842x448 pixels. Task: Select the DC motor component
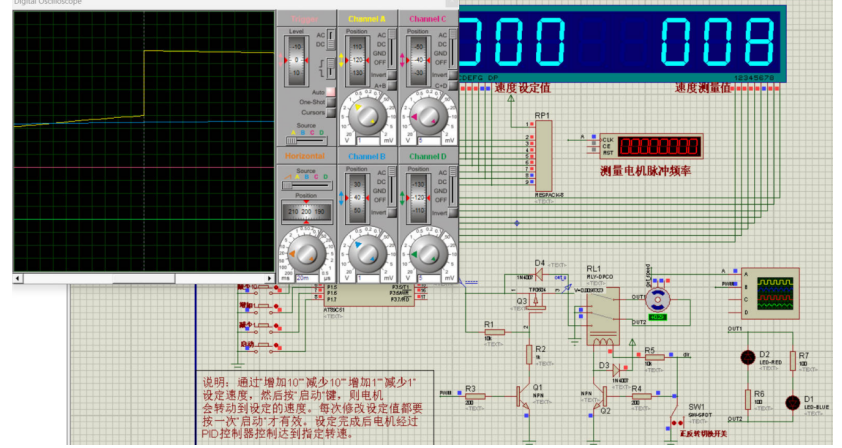point(657,300)
